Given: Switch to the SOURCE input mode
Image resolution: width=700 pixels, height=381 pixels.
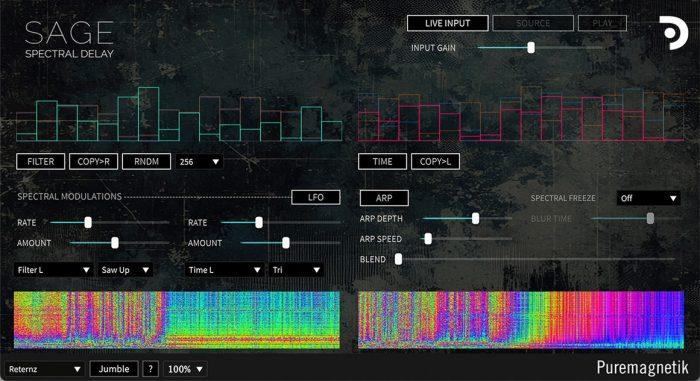Looking at the screenshot, I should coord(533,23).
